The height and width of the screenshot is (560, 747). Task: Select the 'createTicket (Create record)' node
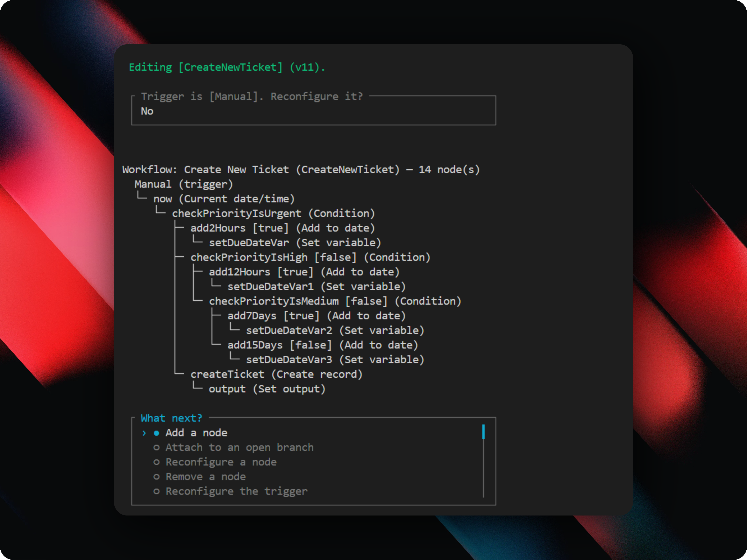(x=277, y=374)
